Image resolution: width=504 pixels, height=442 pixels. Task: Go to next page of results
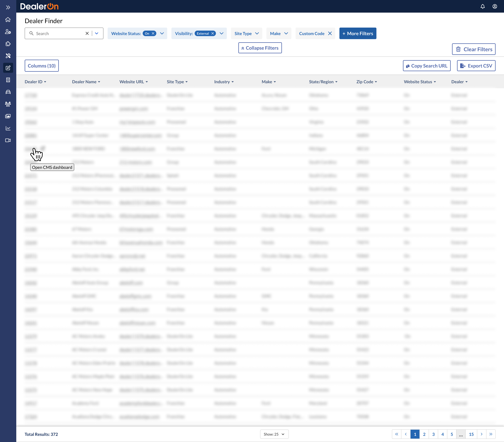(482, 434)
